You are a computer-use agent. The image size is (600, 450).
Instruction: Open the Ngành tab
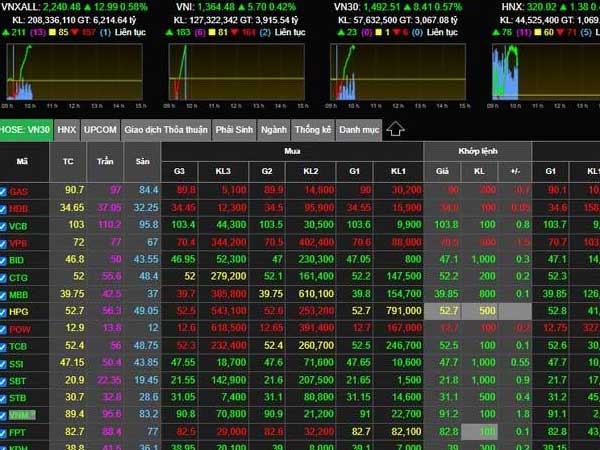click(x=274, y=130)
